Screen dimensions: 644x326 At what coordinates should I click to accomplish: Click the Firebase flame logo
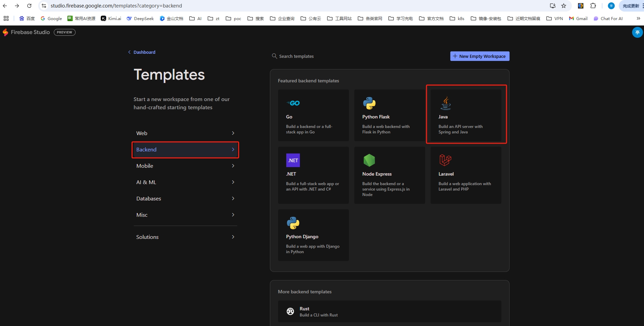[5, 32]
